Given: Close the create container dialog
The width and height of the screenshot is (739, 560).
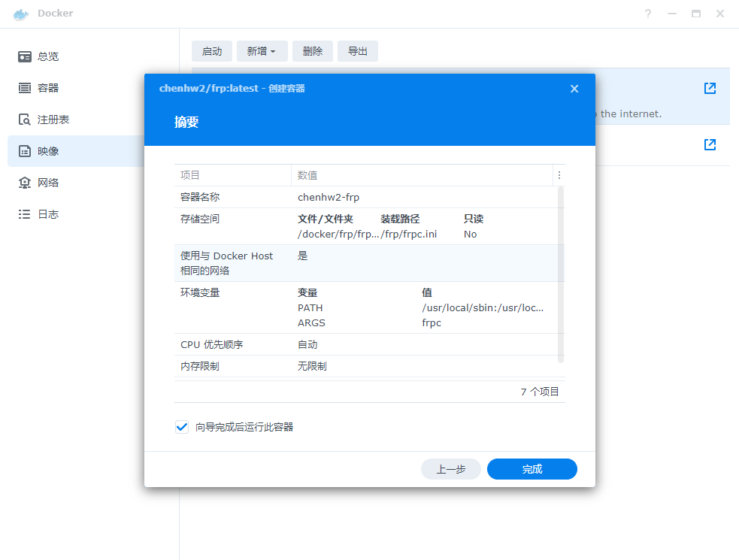Looking at the screenshot, I should pos(574,89).
